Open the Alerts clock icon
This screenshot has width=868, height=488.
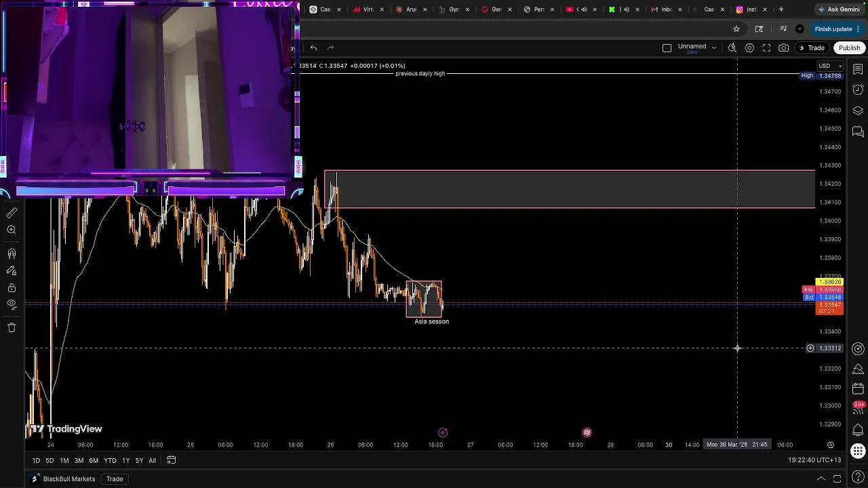[x=858, y=90]
